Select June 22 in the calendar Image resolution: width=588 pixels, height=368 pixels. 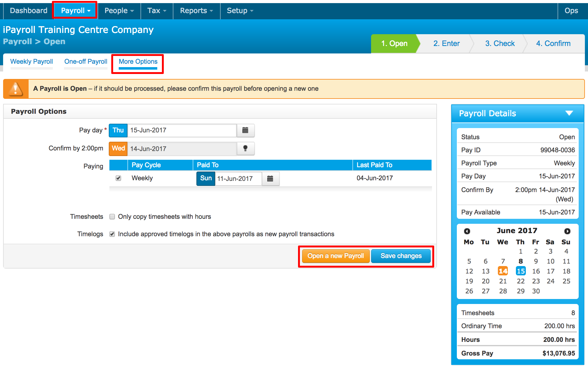coord(521,281)
